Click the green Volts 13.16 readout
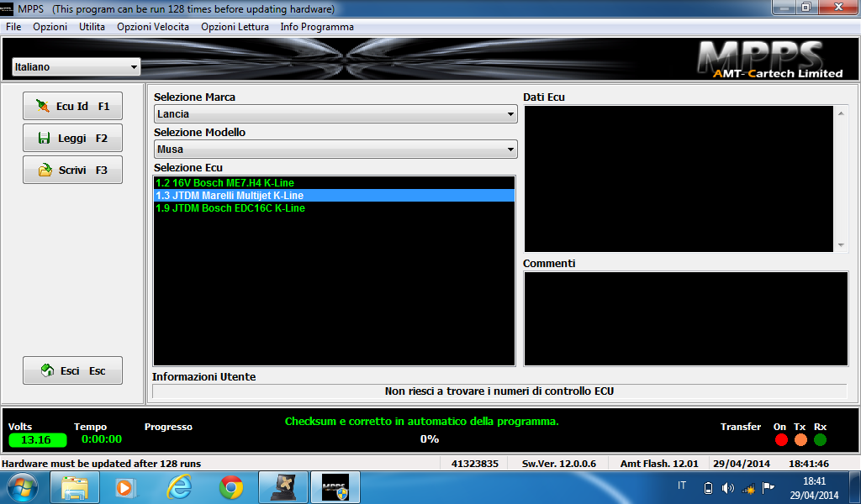861x504 pixels. pyautogui.click(x=37, y=440)
